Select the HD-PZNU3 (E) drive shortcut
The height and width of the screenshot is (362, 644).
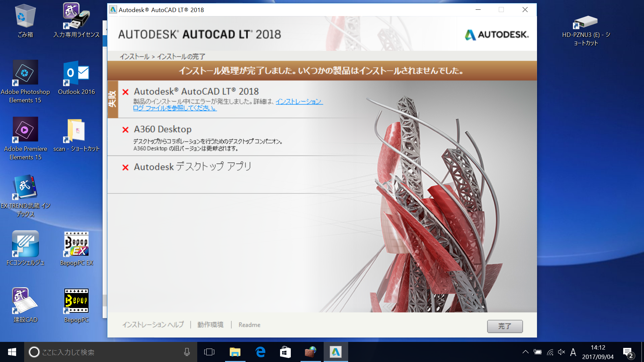586,30
